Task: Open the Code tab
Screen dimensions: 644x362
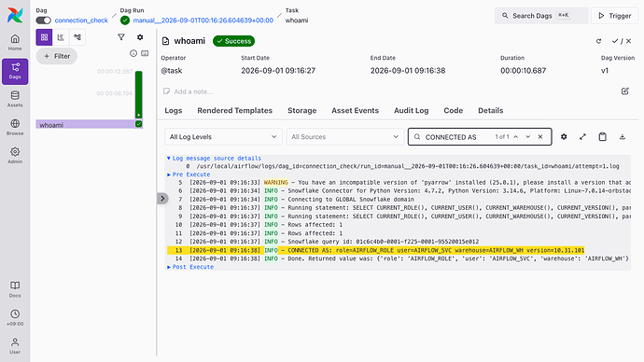Action: [453, 110]
